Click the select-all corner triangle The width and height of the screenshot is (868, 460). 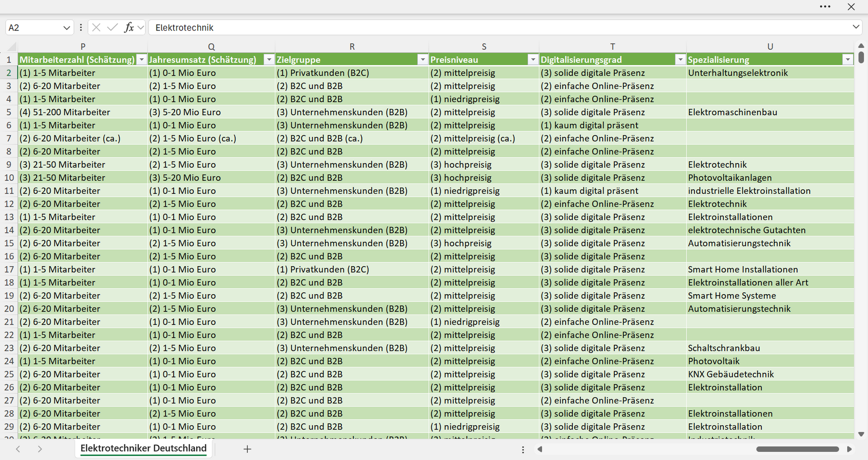click(11, 47)
